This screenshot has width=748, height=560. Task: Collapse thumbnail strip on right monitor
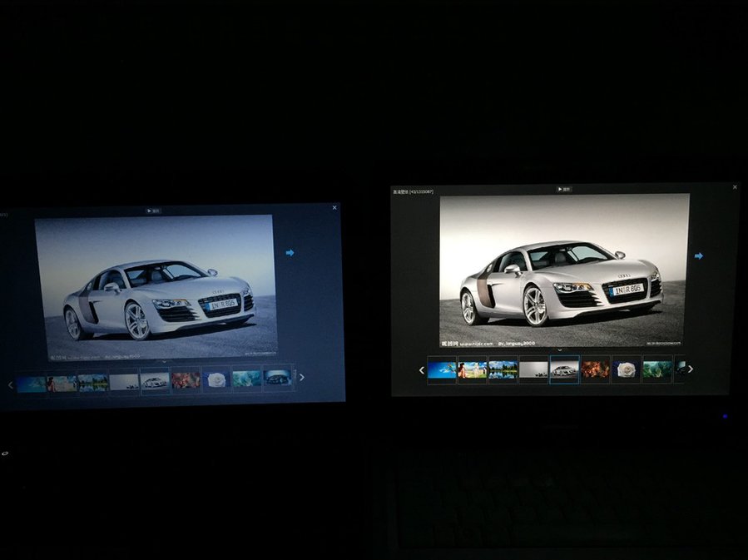[x=561, y=350]
